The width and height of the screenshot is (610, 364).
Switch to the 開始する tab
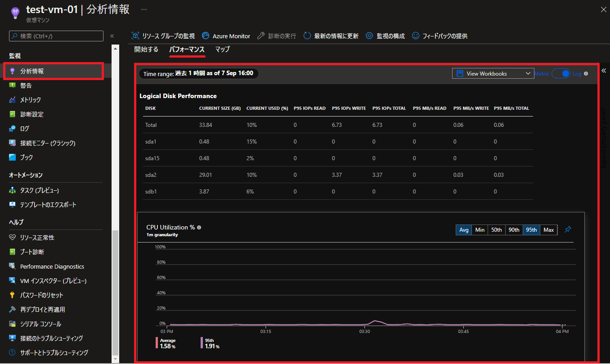(146, 49)
